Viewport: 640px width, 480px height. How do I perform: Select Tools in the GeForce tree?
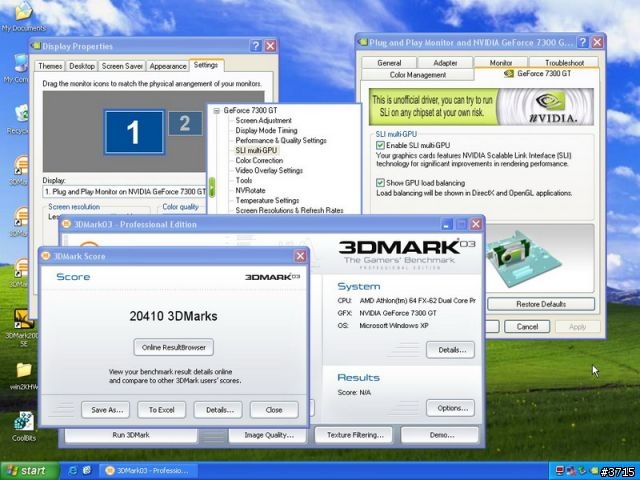(x=244, y=180)
